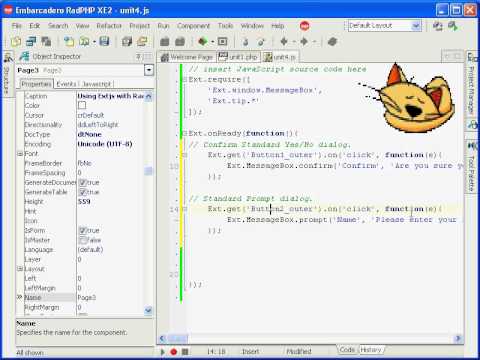Collapse the Ext.require code block
The image size is (480, 360).
click(x=184, y=79)
